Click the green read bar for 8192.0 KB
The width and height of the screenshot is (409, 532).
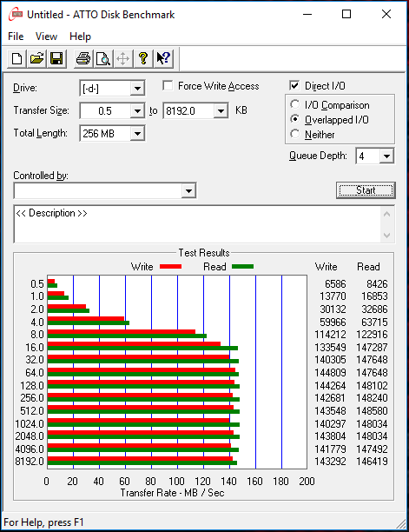(x=142, y=462)
